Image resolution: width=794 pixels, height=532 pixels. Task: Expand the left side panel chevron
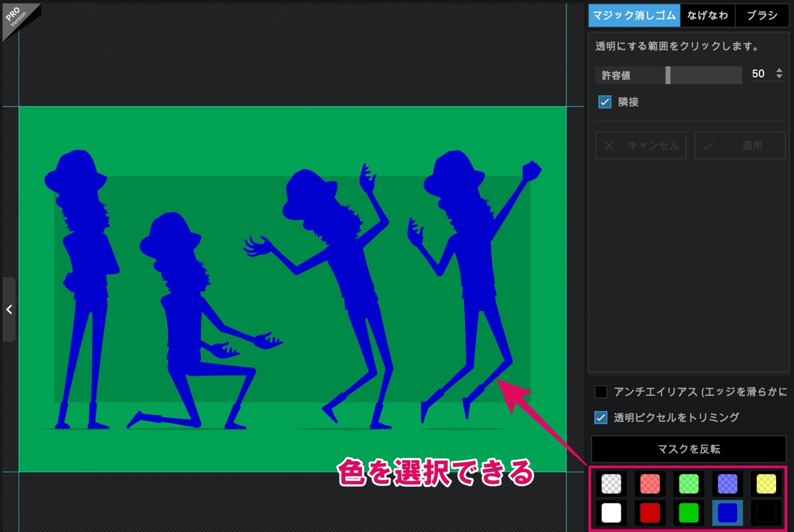pos(9,309)
